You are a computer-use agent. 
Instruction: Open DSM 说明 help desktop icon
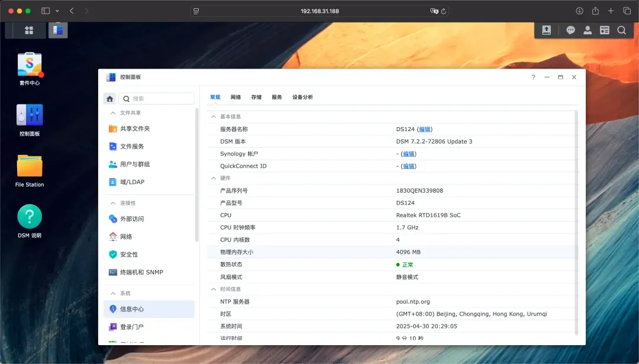pos(30,221)
